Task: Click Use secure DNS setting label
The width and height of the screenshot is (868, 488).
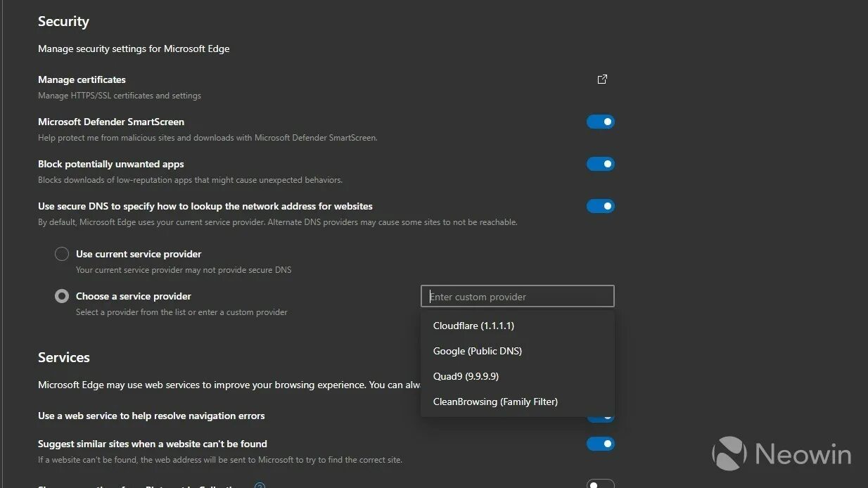Action: [205, 206]
